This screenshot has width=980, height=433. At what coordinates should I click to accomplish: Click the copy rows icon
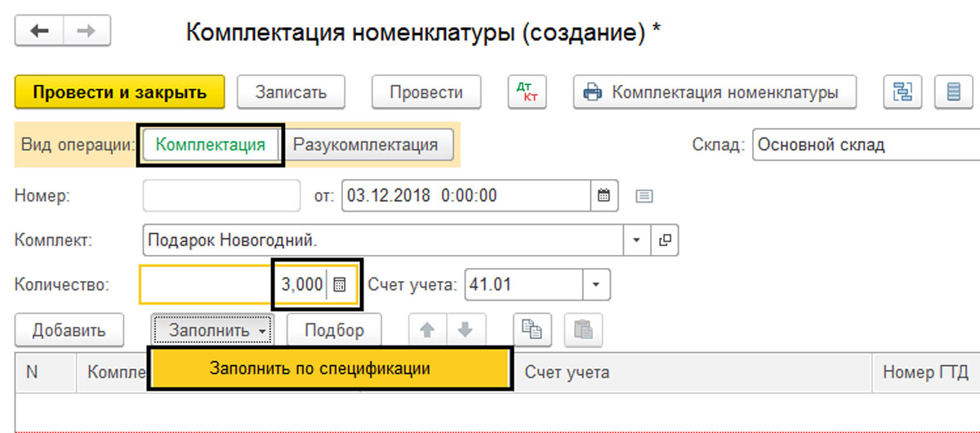(x=532, y=330)
